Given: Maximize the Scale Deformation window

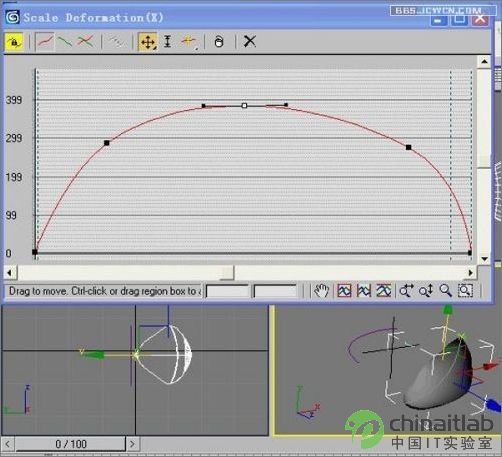Looking at the screenshot, I should [460, 19].
